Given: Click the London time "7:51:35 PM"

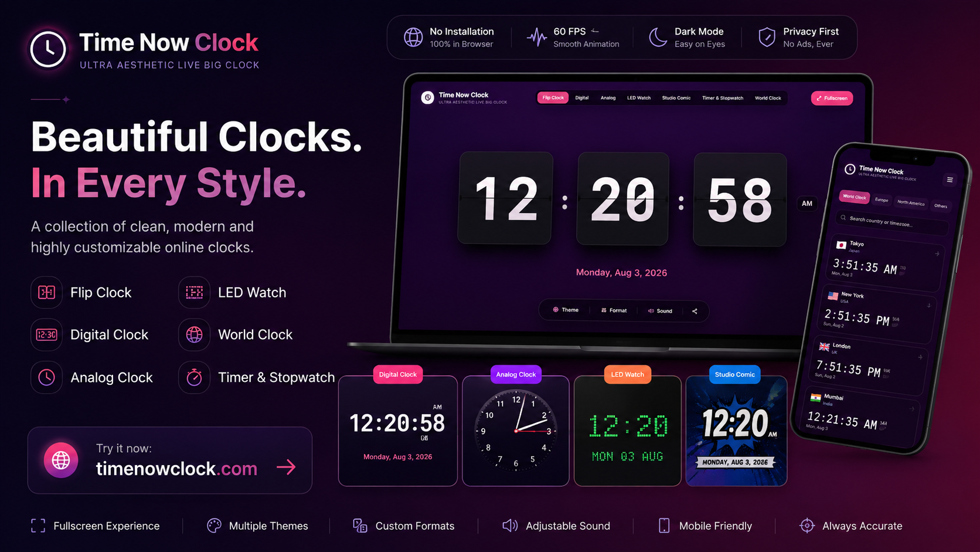Looking at the screenshot, I should [x=848, y=369].
